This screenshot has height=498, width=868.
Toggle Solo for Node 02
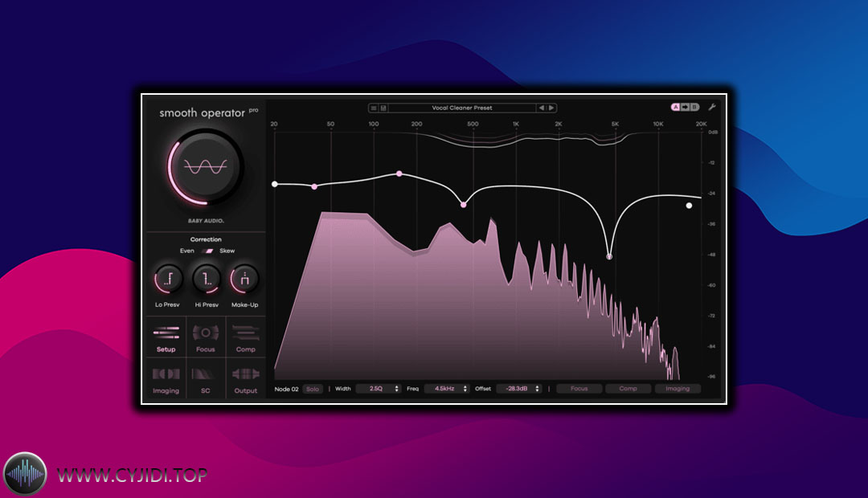[313, 389]
